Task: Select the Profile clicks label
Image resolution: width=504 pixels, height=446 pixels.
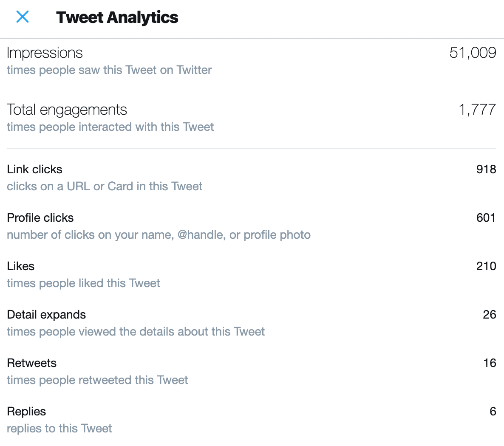Action: [40, 217]
